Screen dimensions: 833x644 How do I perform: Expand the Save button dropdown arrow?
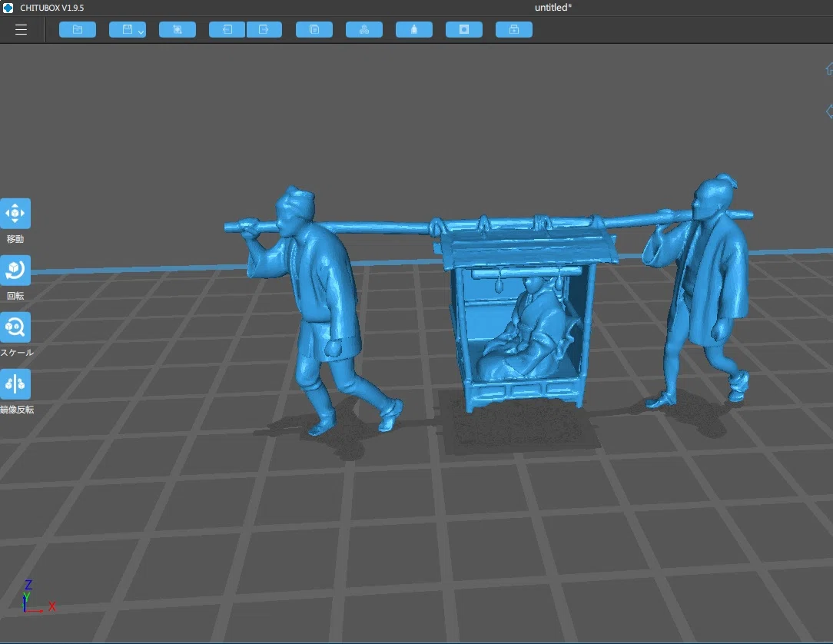coord(141,32)
